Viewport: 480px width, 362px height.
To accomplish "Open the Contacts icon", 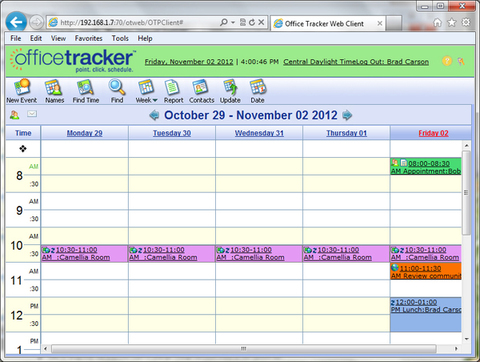I will click(201, 91).
